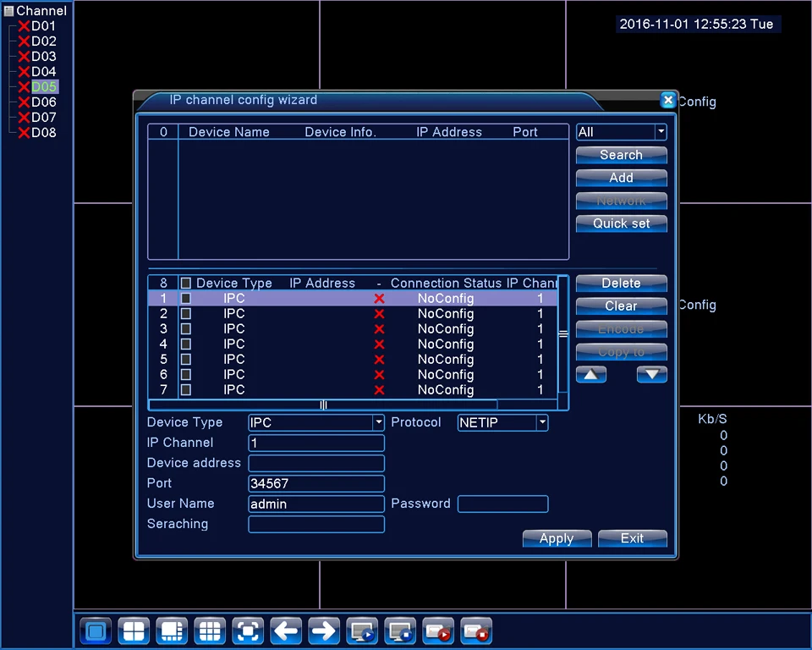Collapse the Channel tree root
812x650 pixels.
coord(8,11)
